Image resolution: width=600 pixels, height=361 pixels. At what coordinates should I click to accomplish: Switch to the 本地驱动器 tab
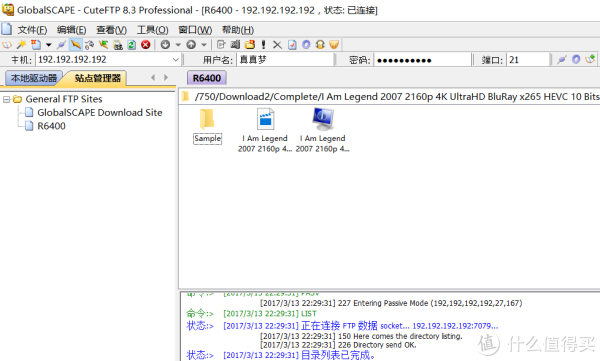point(34,78)
